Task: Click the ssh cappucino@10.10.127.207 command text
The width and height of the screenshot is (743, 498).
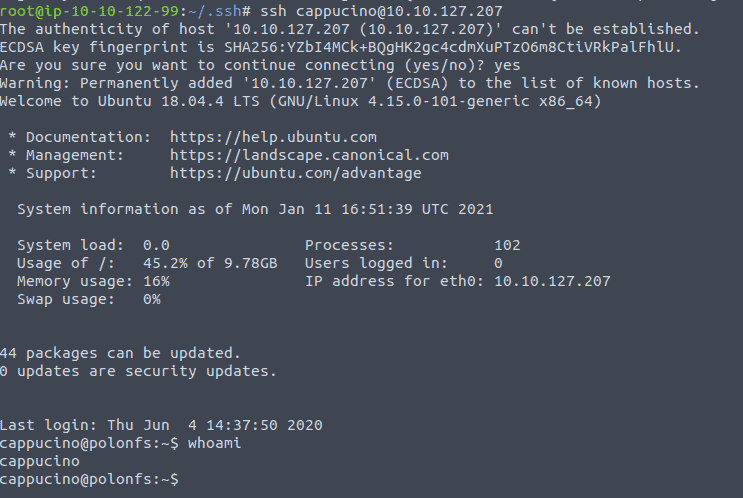Action: pos(381,11)
